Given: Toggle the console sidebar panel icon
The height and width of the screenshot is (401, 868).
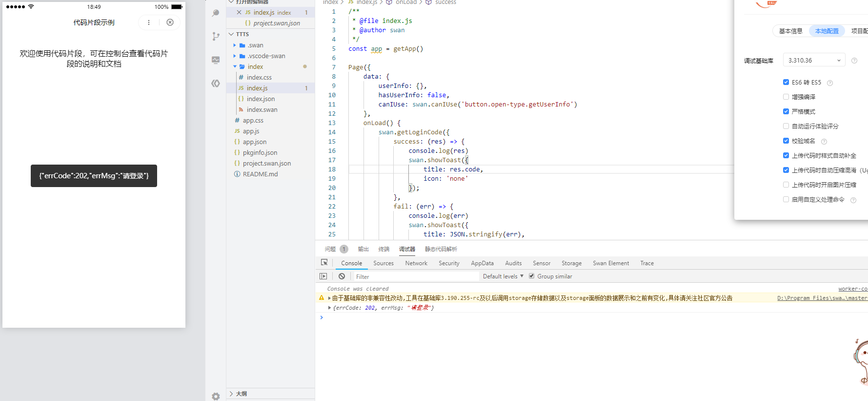Looking at the screenshot, I should point(323,276).
